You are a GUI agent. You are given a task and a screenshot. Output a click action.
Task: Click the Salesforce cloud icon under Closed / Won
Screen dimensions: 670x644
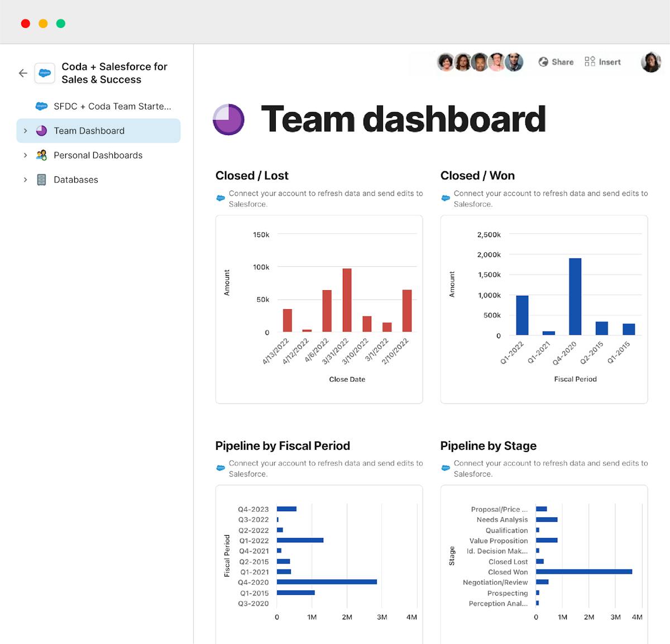(446, 198)
